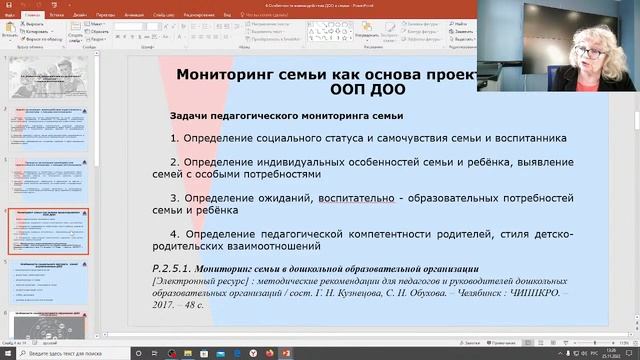Select slide 5 thumbnail in panel

pos(48,282)
